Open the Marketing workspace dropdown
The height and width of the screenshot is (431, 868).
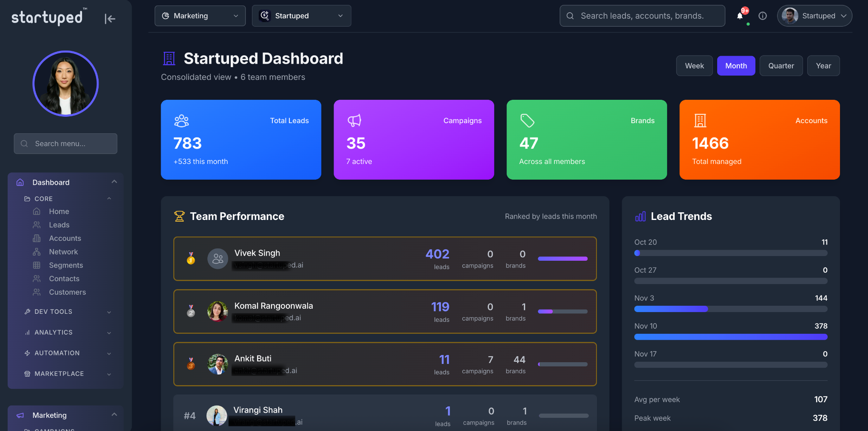(200, 16)
